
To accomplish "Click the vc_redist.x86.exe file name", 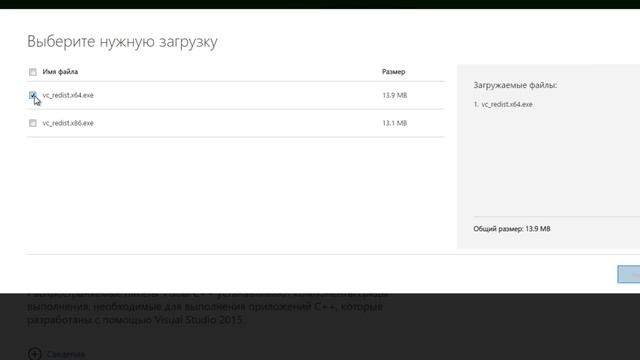I will pos(68,123).
